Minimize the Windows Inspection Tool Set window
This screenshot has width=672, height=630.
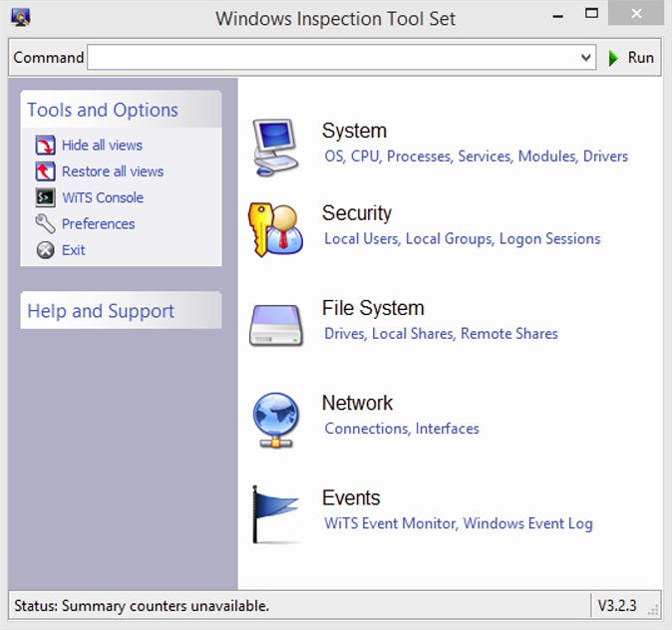tap(558, 15)
